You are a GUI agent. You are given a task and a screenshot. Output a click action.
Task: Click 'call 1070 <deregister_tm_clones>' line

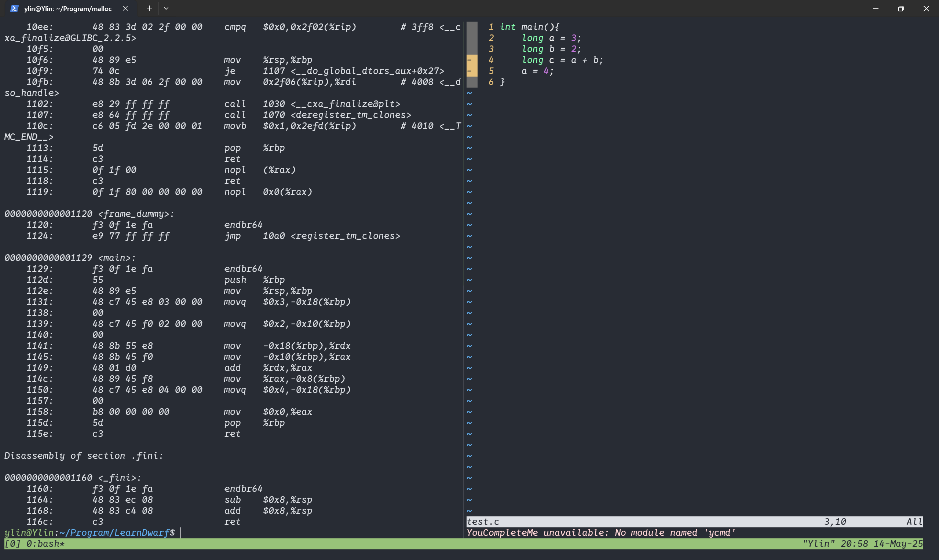point(318,115)
